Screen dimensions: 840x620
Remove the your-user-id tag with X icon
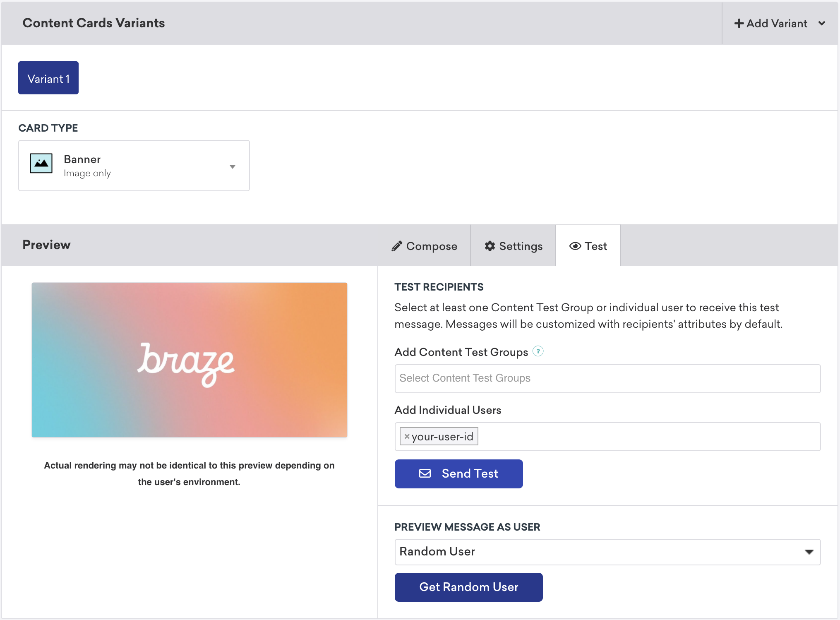tap(406, 436)
